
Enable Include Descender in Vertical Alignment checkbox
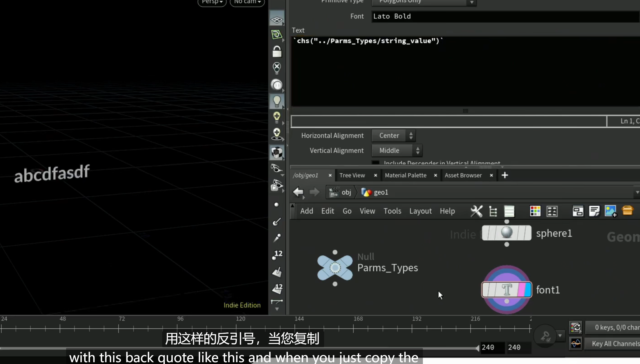point(375,163)
